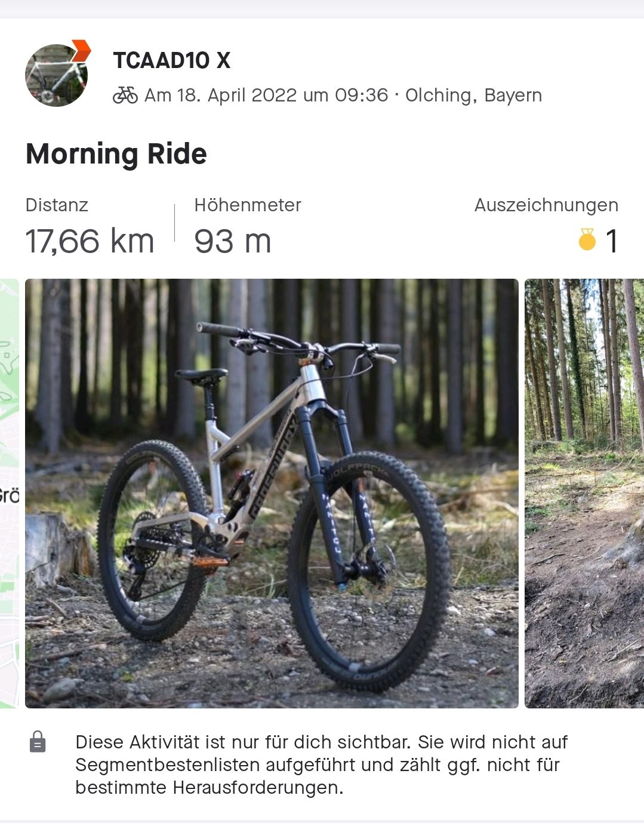Tap the achievement count 1
The image size is (644, 823).
(x=611, y=241)
